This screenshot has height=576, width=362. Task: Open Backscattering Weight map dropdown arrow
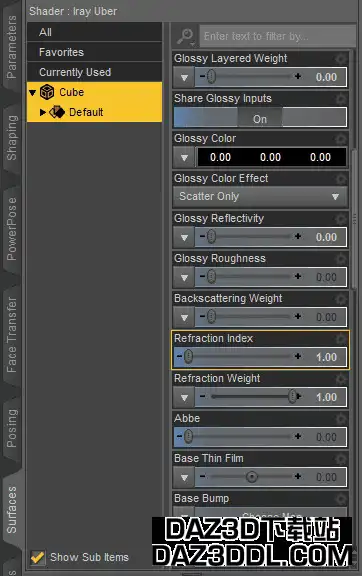[184, 317]
